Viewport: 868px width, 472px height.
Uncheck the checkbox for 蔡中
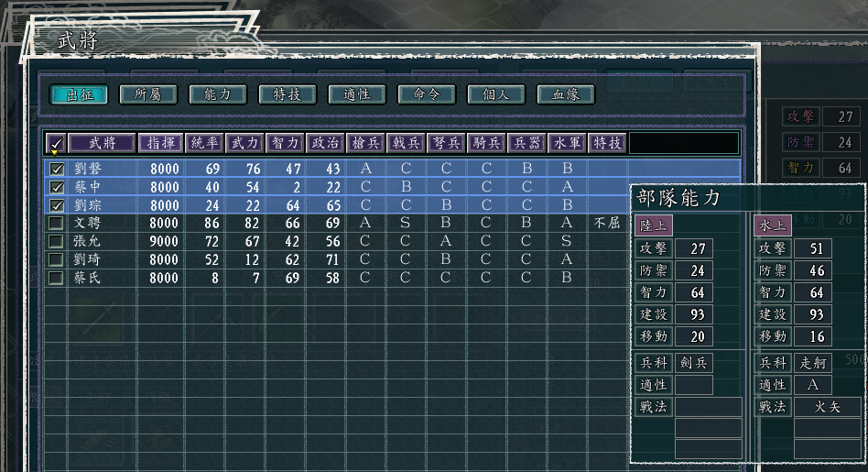57,187
